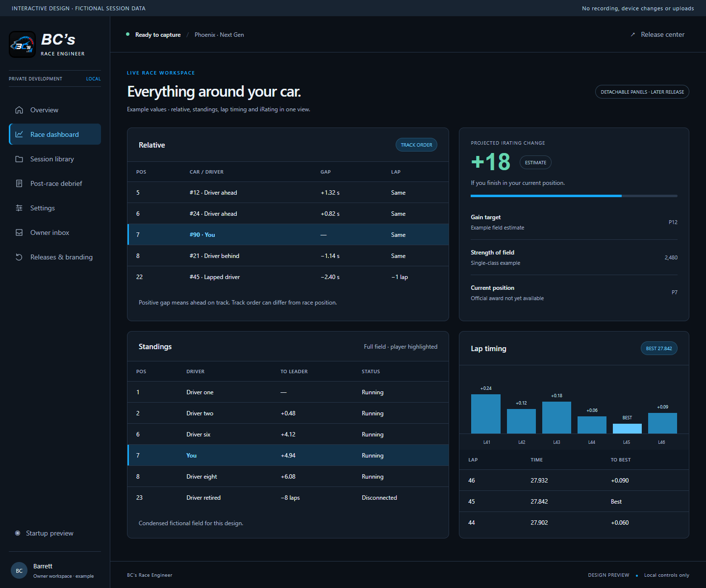Click the Post-race debrief document icon
This screenshot has width=706, height=588.
[x=19, y=183]
